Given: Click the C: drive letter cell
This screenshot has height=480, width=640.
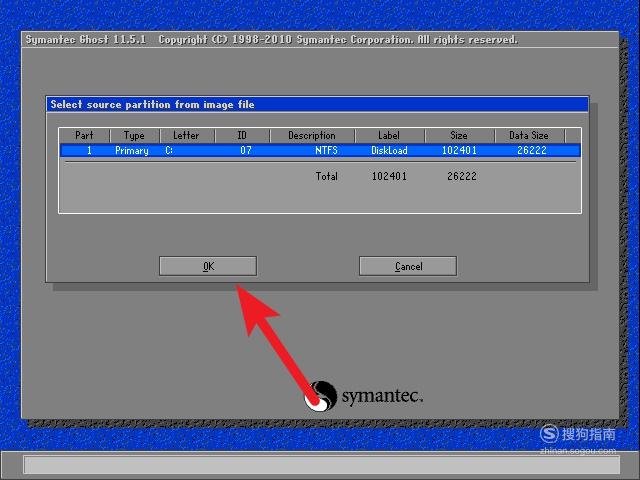Looking at the screenshot, I should point(169,150).
